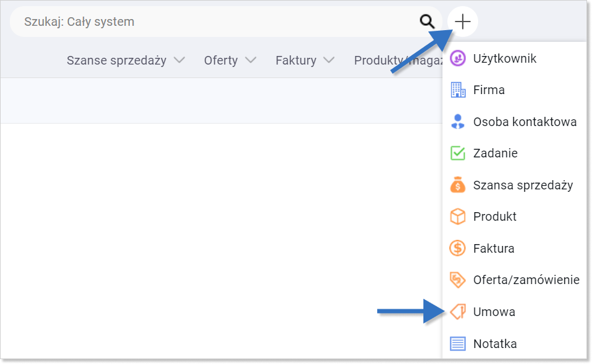592x364 pixels.
Task: Click the Produkt box icon
Action: click(458, 216)
